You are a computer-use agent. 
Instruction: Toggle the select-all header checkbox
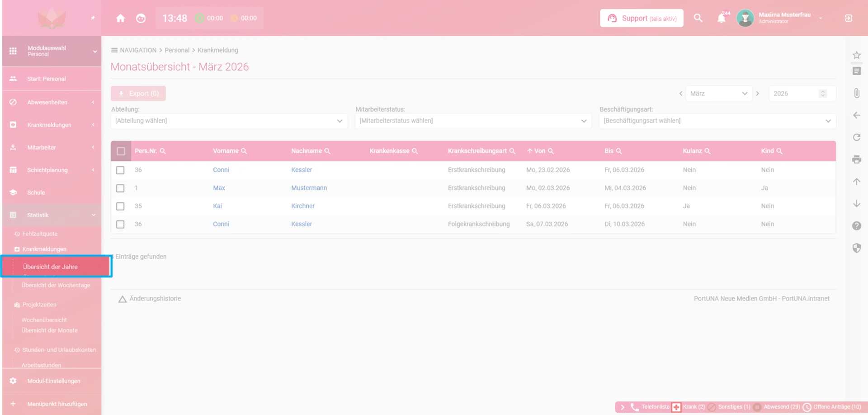121,151
